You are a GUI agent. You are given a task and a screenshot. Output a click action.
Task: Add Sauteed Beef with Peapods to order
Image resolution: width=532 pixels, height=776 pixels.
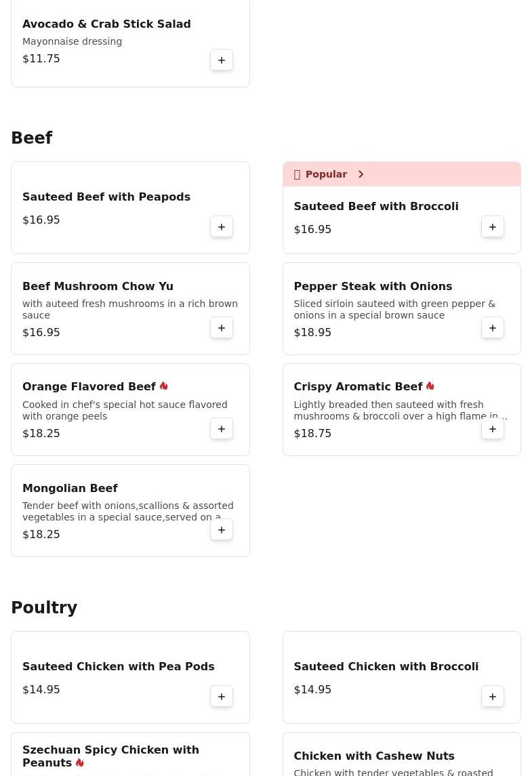point(222,227)
